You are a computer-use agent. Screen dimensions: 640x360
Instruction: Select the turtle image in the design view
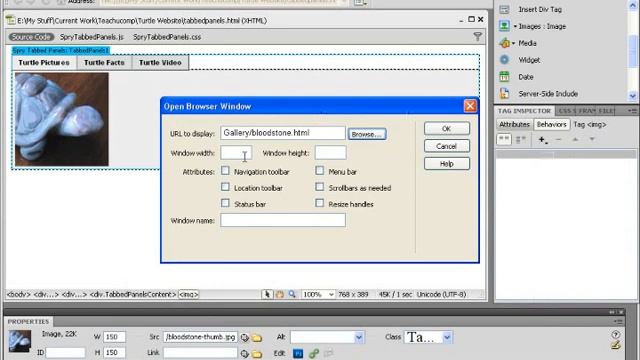tap(62, 119)
